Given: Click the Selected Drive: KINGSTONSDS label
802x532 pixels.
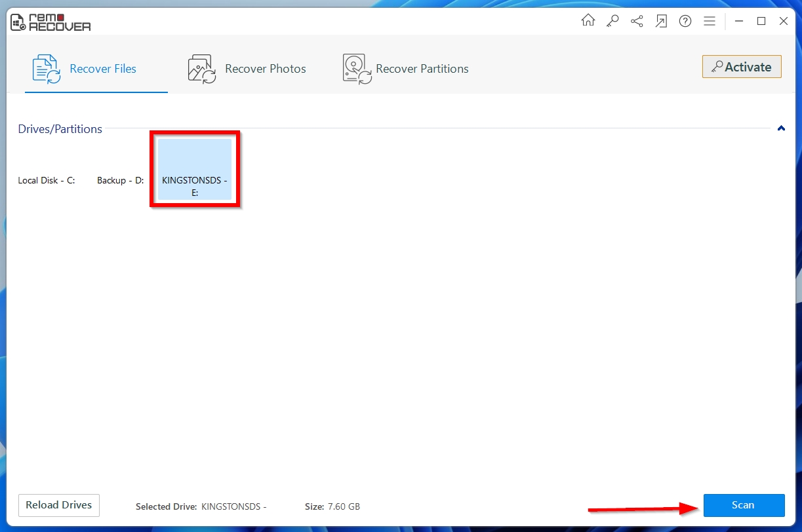Looking at the screenshot, I should click(x=201, y=506).
